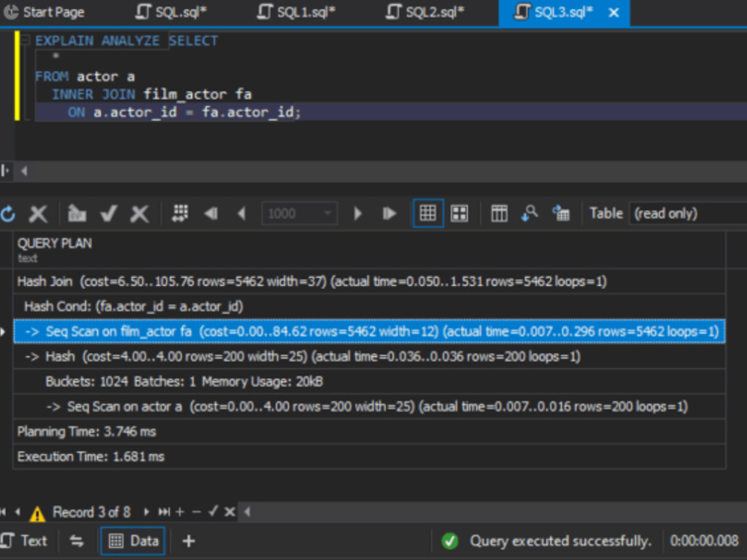
Task: Select Seq Scan on film_actor fa row
Action: (x=370, y=332)
